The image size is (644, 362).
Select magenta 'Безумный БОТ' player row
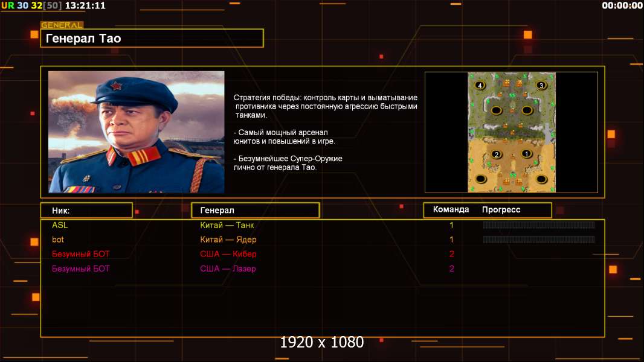point(80,268)
